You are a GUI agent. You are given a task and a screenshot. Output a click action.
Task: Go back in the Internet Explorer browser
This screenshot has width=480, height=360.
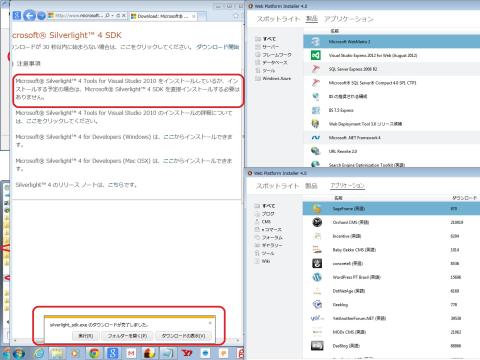tap(29, 15)
